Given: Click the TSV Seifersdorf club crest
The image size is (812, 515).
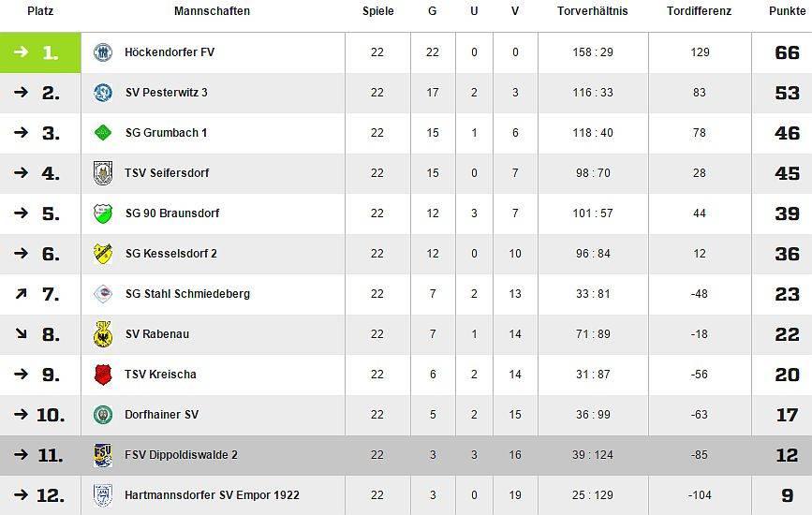Looking at the screenshot, I should pos(103,173).
